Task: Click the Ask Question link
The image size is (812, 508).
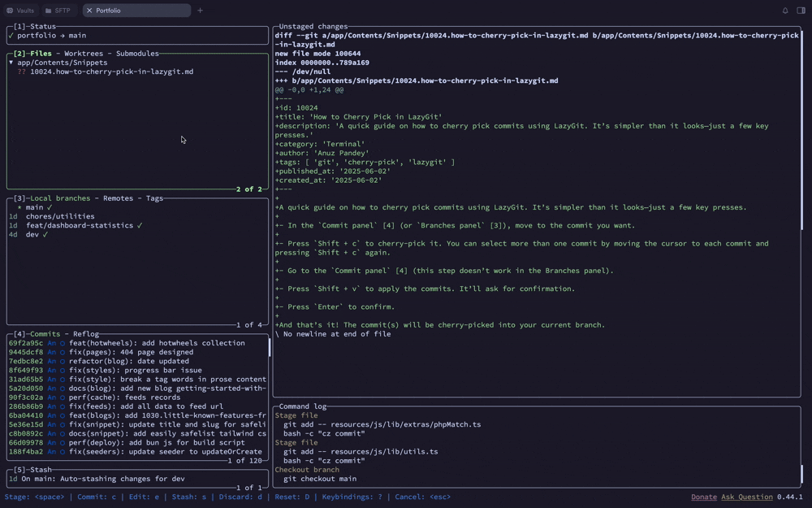Action: point(746,497)
